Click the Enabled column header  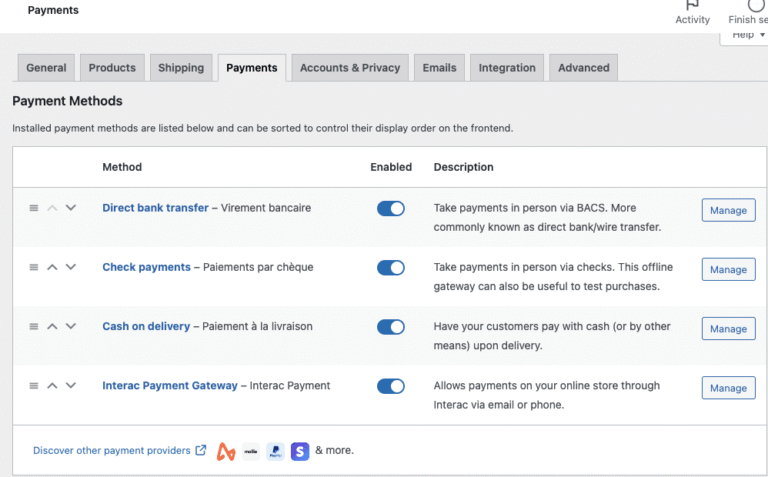pyautogui.click(x=391, y=167)
